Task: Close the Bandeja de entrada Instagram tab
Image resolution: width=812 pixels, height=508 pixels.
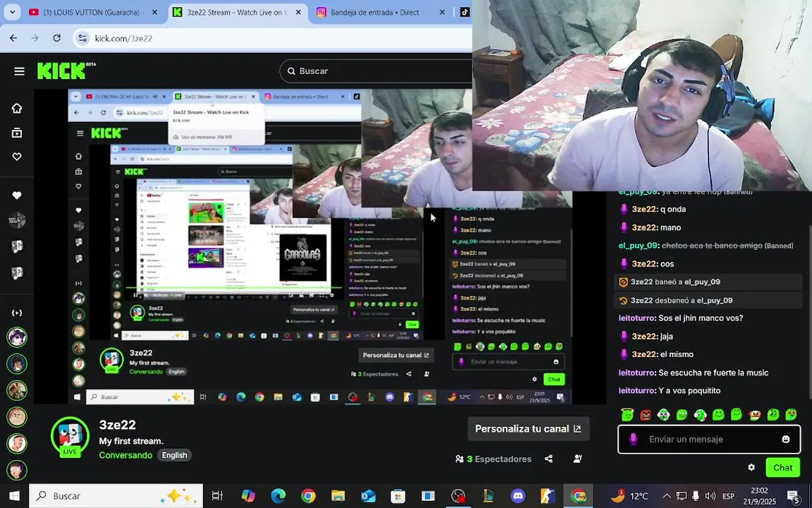Action: point(442,12)
